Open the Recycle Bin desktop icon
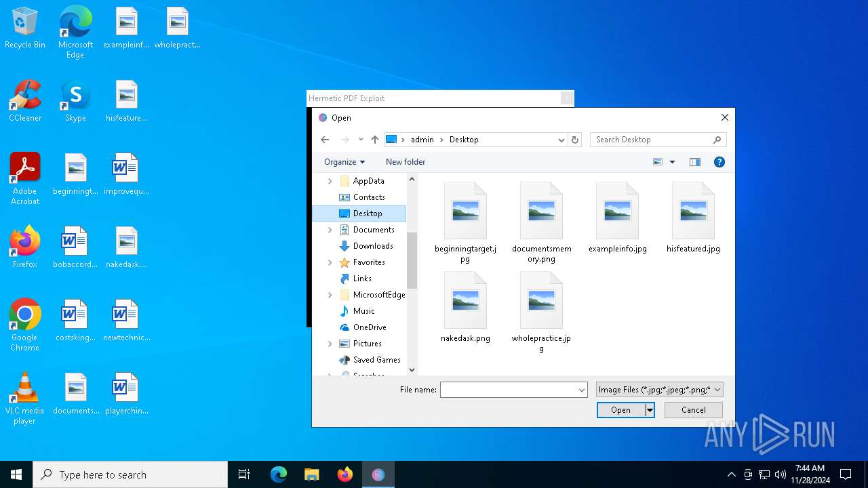This screenshot has height=488, width=868. [x=25, y=28]
